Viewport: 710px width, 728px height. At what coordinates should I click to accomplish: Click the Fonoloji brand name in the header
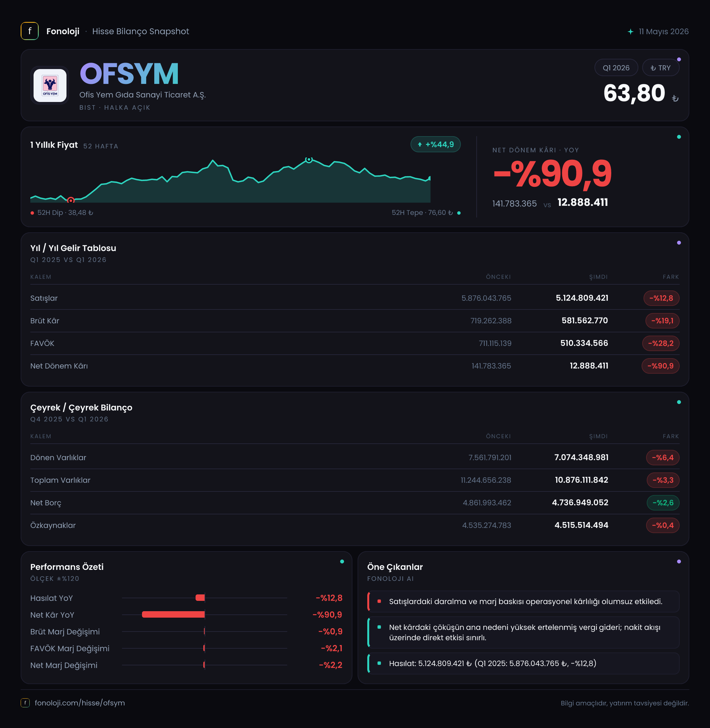[63, 31]
